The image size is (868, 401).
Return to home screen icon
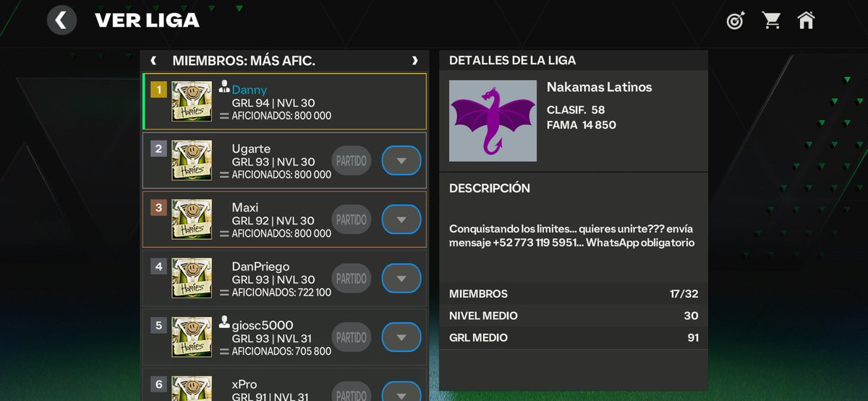pyautogui.click(x=806, y=20)
